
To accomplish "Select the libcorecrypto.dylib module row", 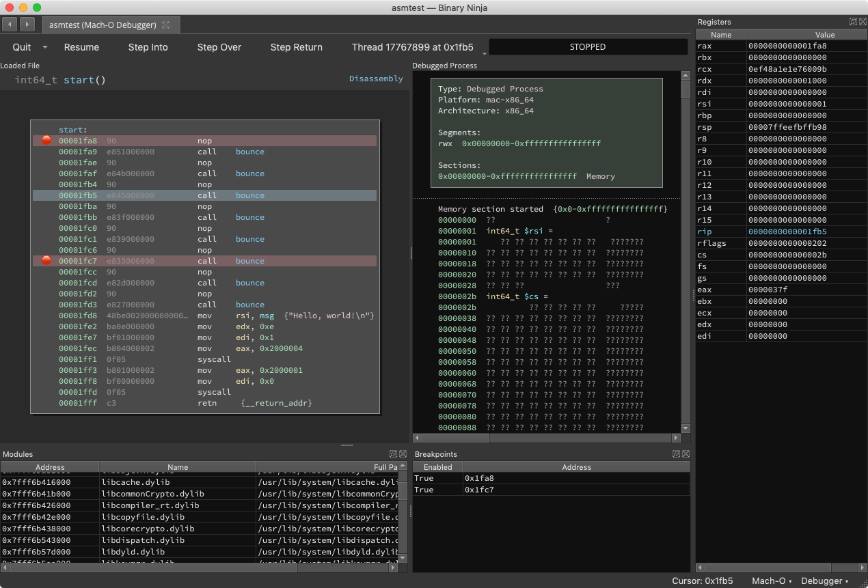I will (199, 529).
